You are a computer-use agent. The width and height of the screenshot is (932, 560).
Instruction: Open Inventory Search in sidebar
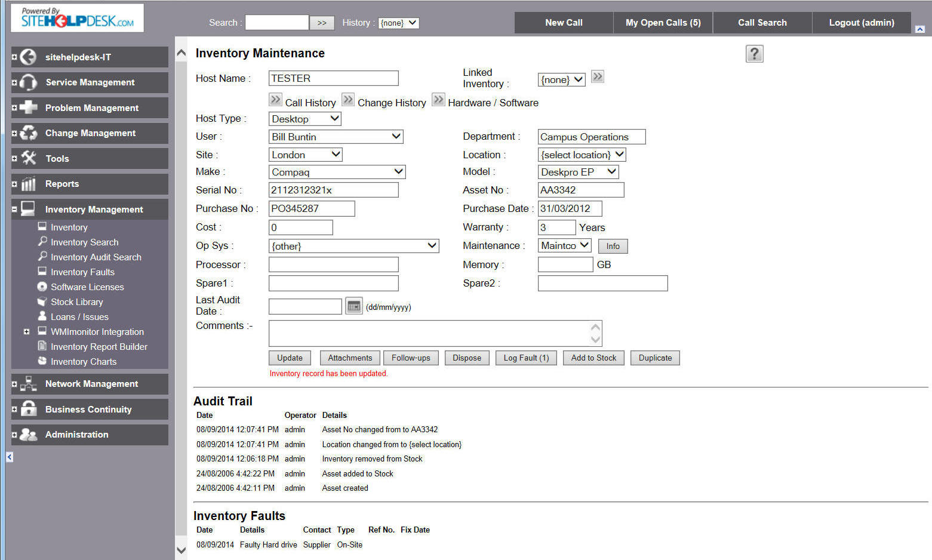click(84, 242)
